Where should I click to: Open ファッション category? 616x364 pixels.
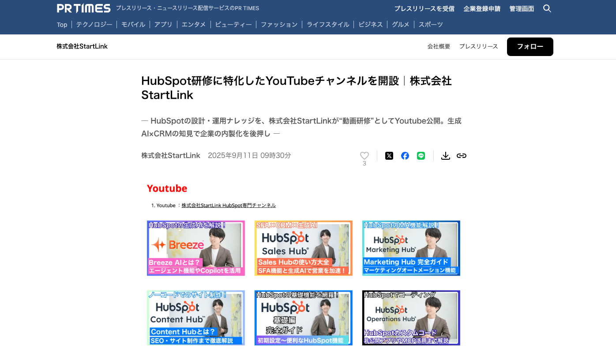pos(279,25)
